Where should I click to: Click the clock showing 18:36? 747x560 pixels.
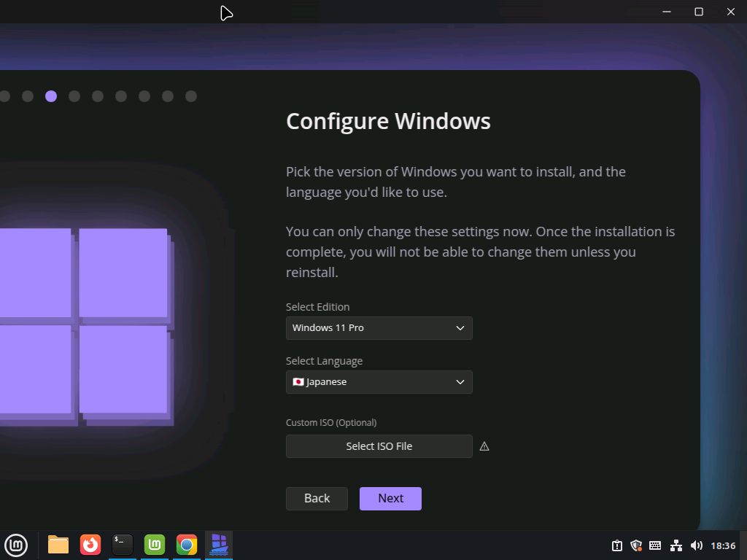[x=723, y=545]
